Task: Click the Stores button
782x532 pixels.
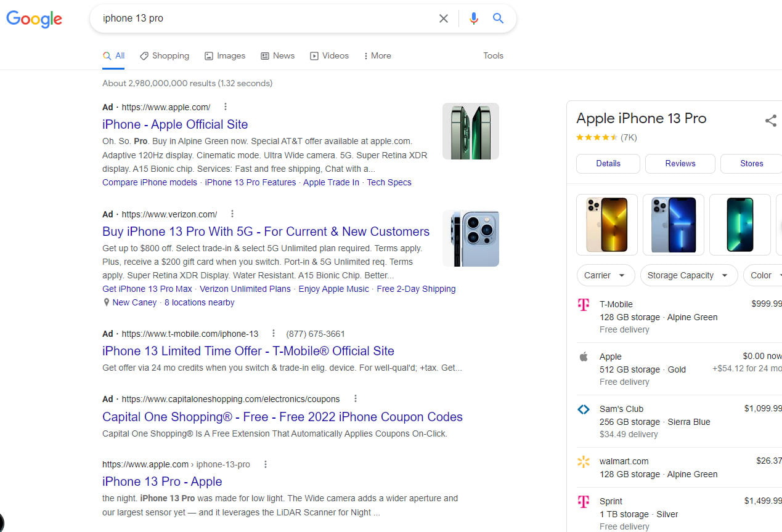Action: click(x=751, y=164)
